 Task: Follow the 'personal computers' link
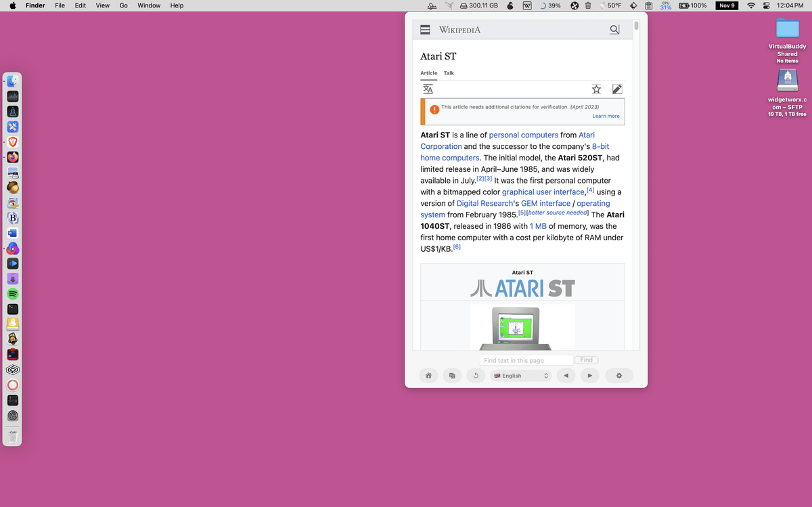point(524,135)
